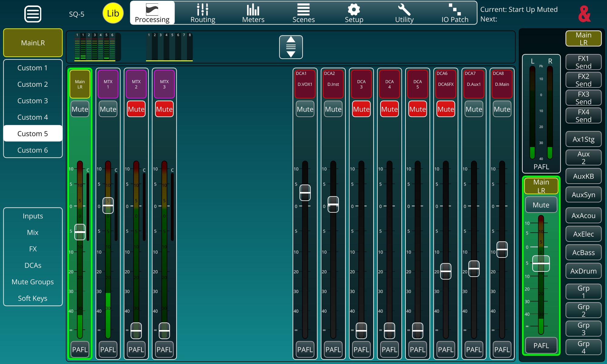This screenshot has height=364, width=607.
Task: Select Custom 3 layer
Action: pos(32,101)
